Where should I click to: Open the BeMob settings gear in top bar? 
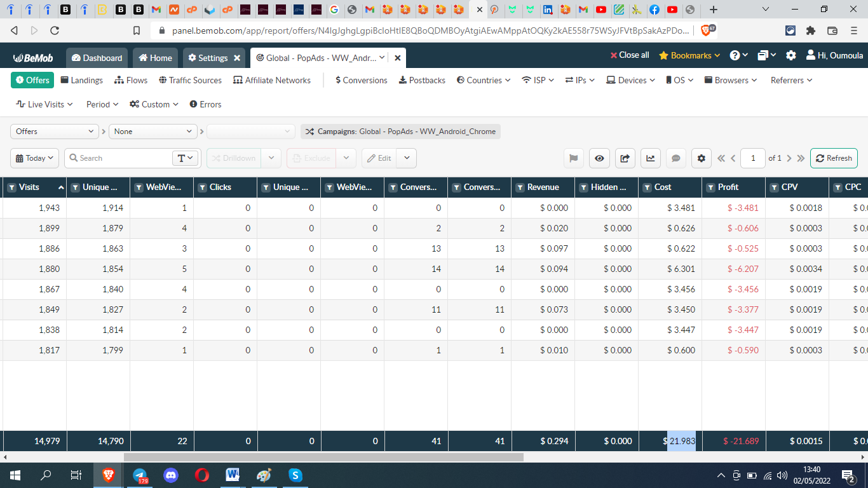pos(790,56)
